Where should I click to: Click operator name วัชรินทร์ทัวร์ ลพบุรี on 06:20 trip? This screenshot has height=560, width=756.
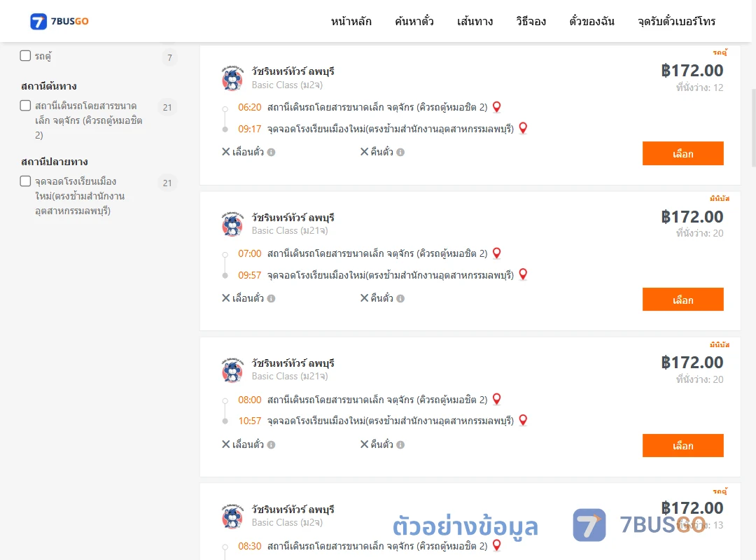click(293, 71)
